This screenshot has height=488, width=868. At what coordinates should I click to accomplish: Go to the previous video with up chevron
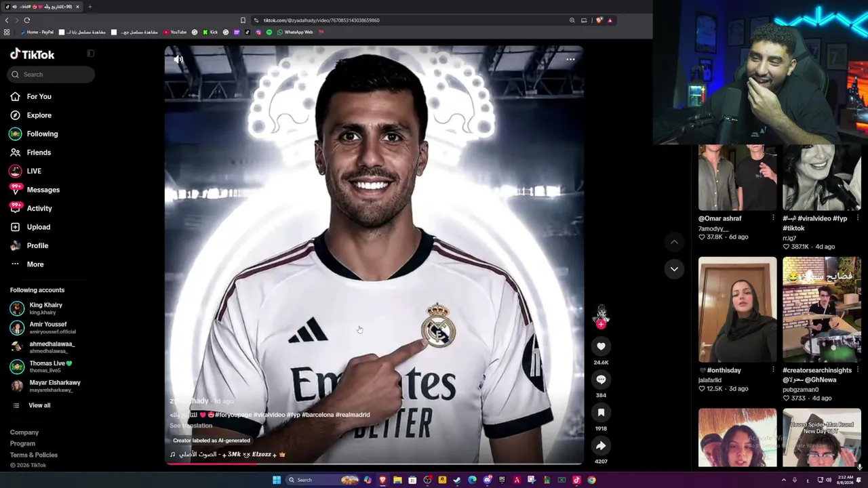674,242
